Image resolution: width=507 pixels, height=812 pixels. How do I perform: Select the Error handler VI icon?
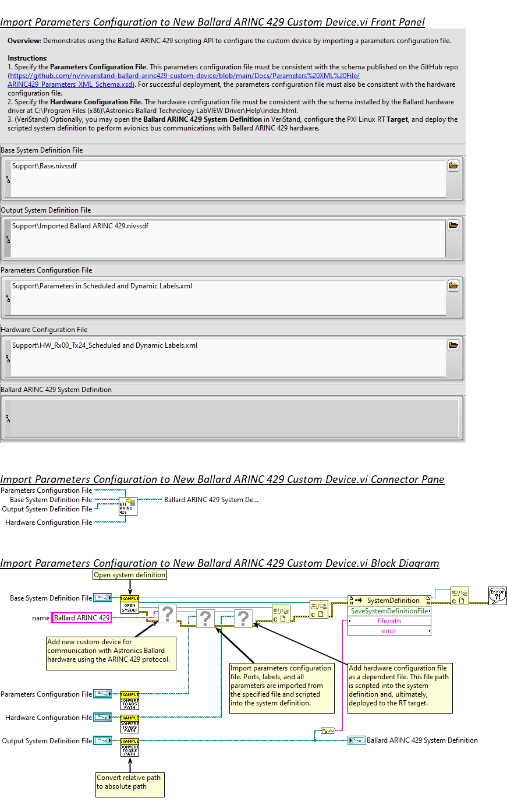(x=498, y=596)
